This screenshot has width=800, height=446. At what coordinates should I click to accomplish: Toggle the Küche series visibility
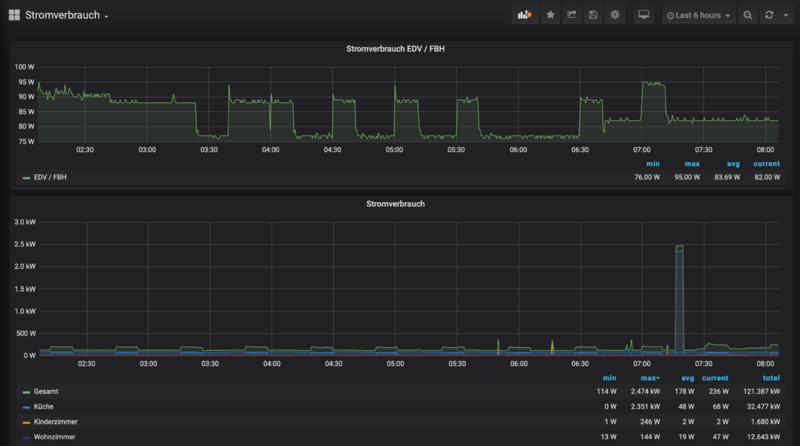coord(46,407)
